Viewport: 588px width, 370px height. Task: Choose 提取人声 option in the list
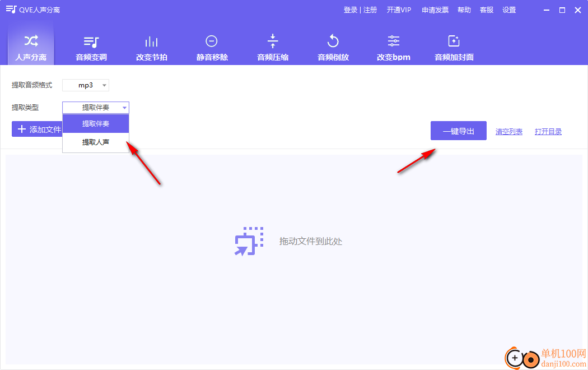(x=96, y=142)
